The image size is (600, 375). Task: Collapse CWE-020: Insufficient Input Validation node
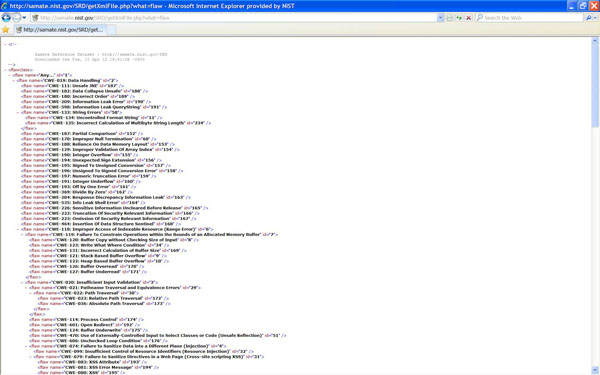click(x=22, y=282)
